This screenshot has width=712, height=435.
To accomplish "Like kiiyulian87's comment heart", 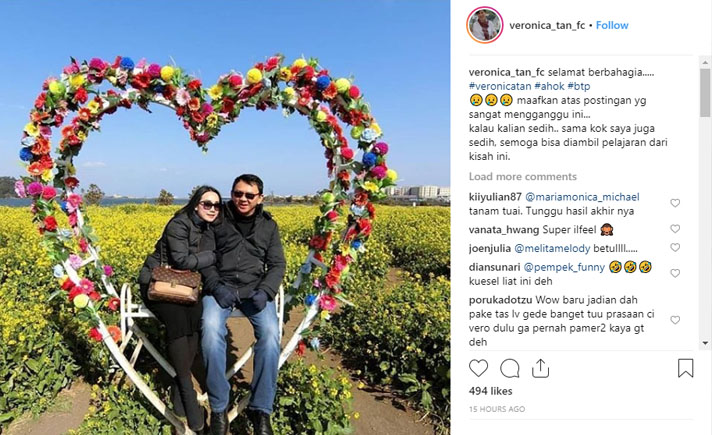I will 675,203.
